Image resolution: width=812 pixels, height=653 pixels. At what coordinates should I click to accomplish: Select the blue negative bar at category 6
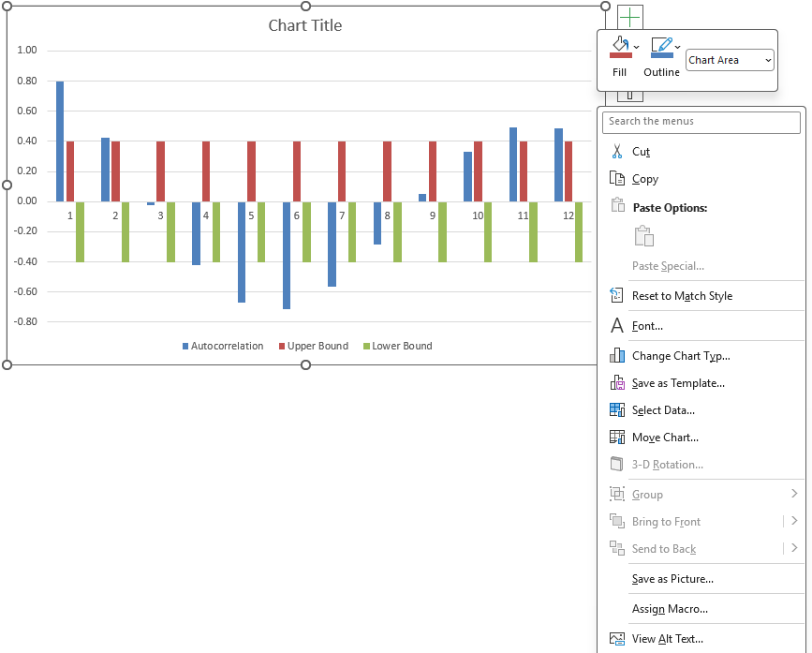point(287,255)
